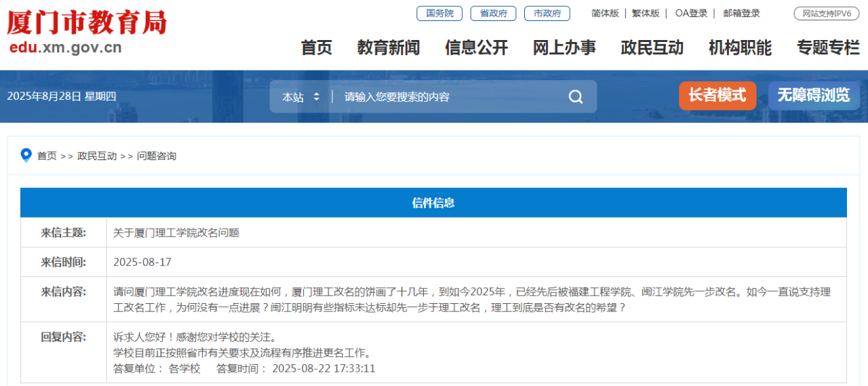Turn on 无障碍浏览 accessible browsing
Image resolution: width=868 pixels, height=386 pixels.
(814, 96)
